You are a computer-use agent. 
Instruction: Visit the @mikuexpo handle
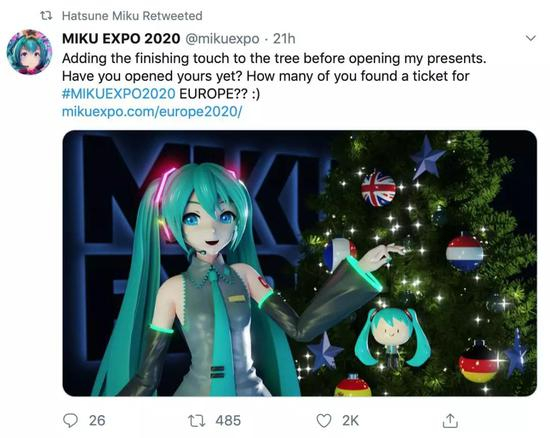point(222,39)
